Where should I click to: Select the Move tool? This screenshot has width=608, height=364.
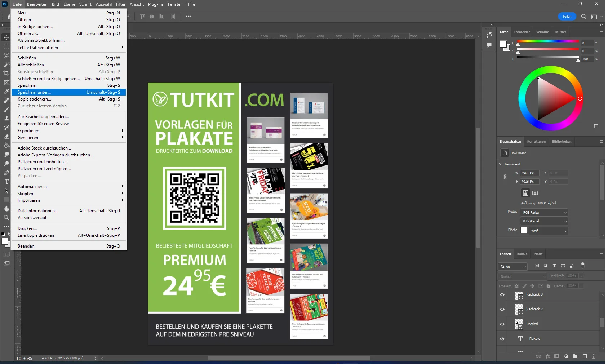click(x=6, y=37)
